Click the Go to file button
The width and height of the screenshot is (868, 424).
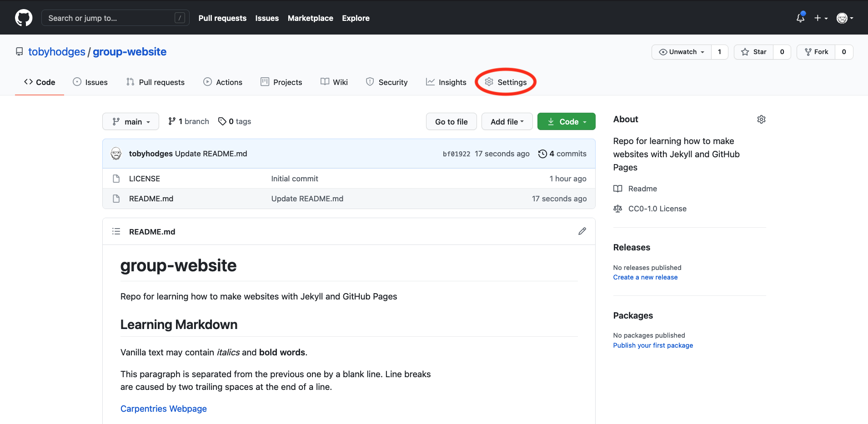(451, 121)
